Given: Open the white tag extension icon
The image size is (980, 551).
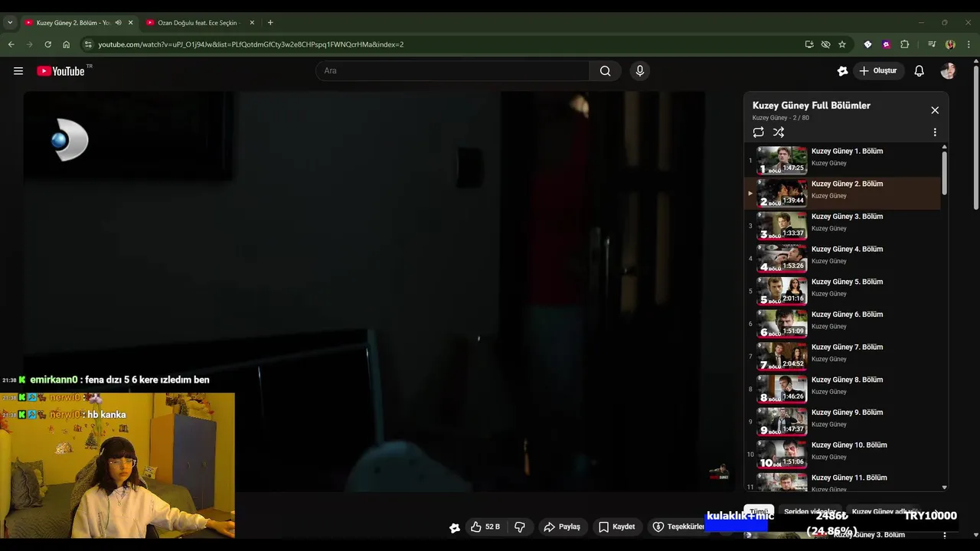Looking at the screenshot, I should [x=867, y=44].
